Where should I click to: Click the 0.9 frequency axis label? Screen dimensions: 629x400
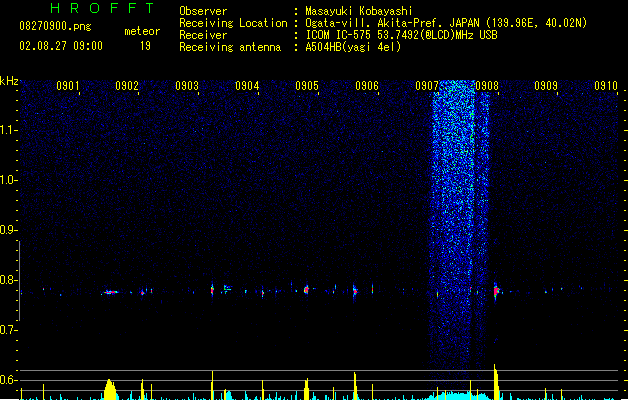(x=7, y=230)
